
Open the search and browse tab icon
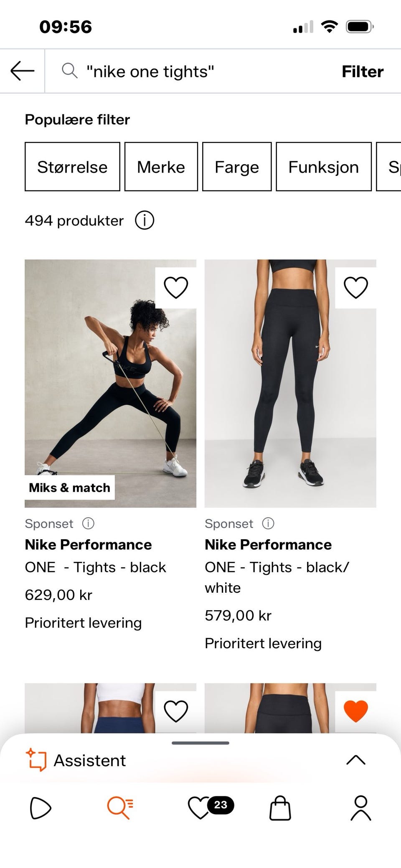point(120,807)
